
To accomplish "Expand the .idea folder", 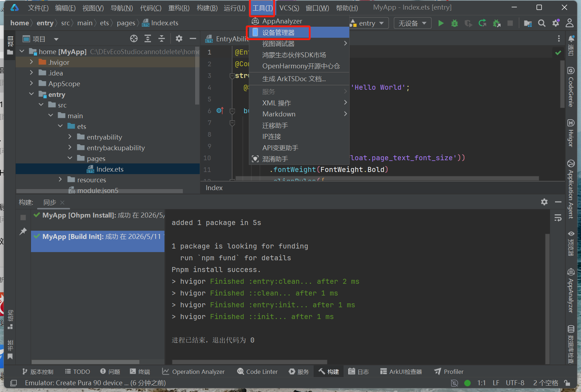I will [x=31, y=73].
